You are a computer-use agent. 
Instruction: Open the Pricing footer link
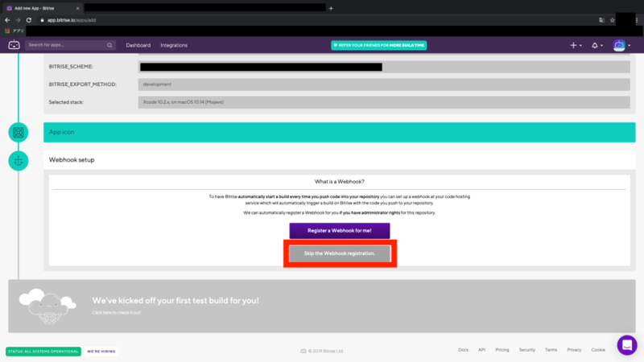click(x=502, y=350)
